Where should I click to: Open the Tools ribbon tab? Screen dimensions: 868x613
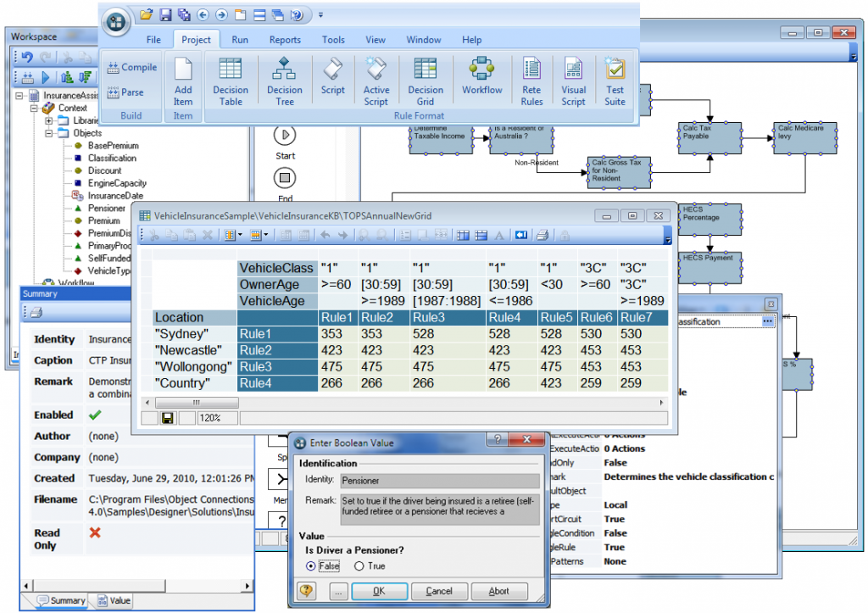coord(333,40)
